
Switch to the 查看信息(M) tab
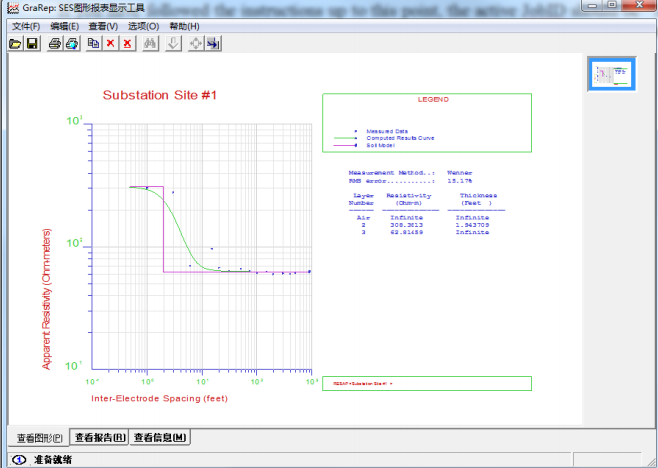(x=160, y=438)
